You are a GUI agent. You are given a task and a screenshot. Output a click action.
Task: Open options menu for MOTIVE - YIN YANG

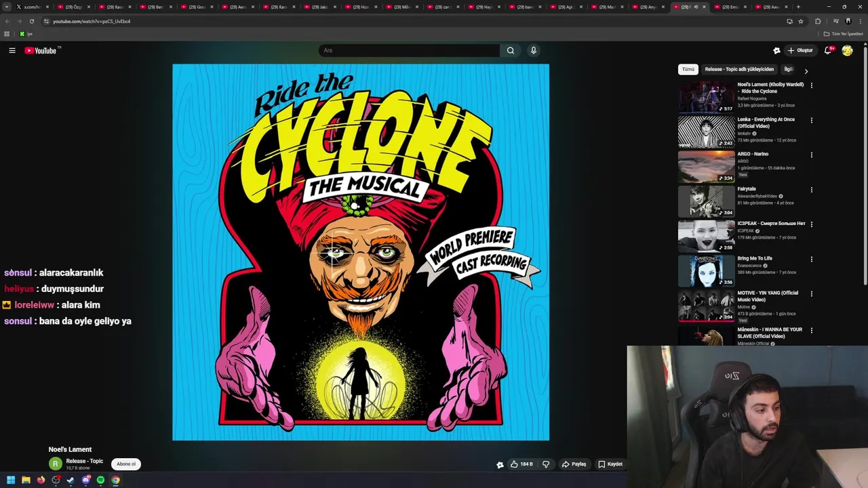click(812, 293)
